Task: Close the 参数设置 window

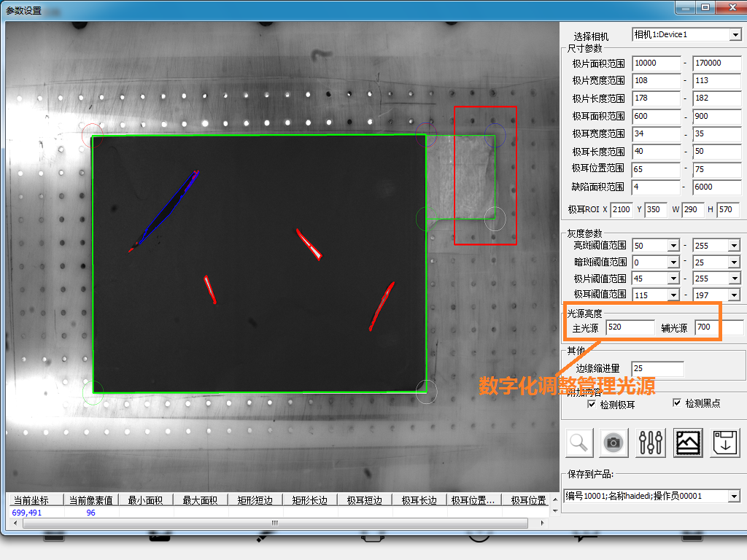Action: tap(729, 7)
